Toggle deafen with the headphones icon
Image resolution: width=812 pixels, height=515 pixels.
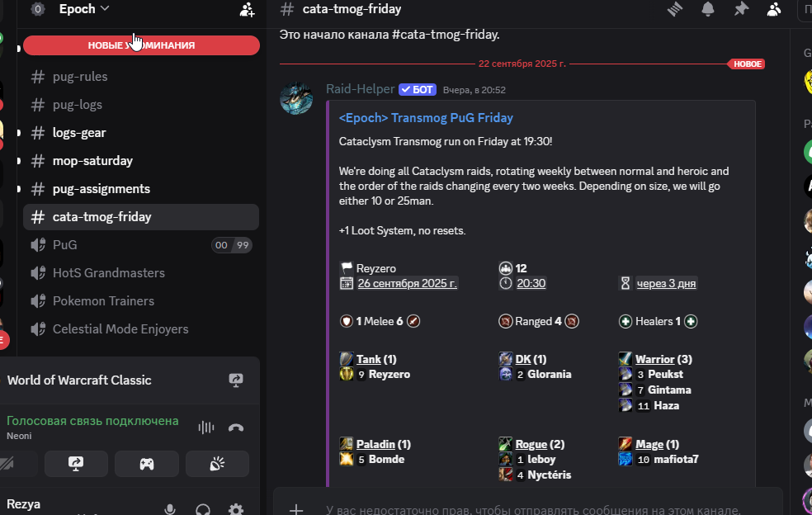tap(203, 508)
